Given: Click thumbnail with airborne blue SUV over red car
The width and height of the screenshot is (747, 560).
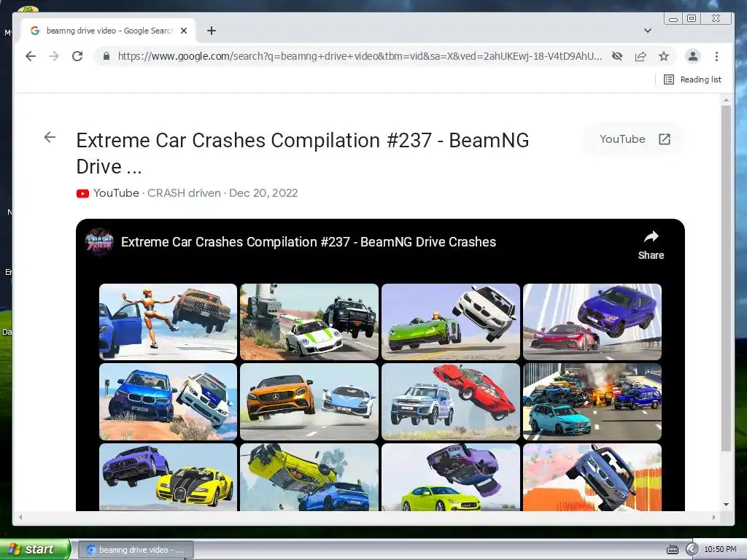Looking at the screenshot, I should (592, 322).
